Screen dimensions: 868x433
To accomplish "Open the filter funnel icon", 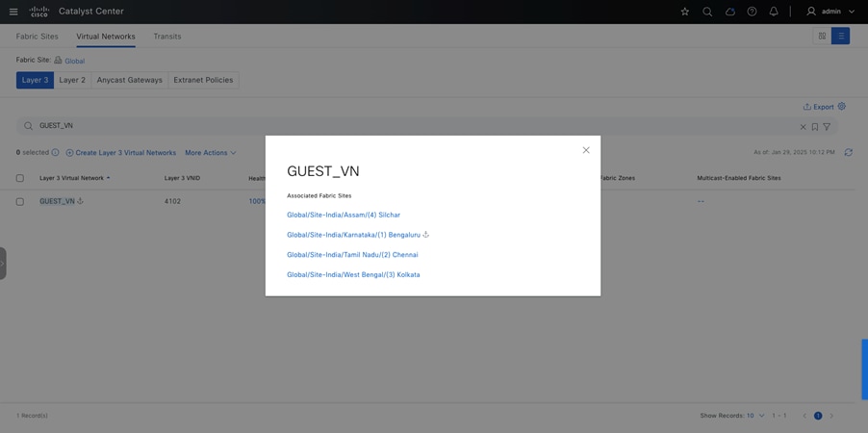I will point(827,127).
